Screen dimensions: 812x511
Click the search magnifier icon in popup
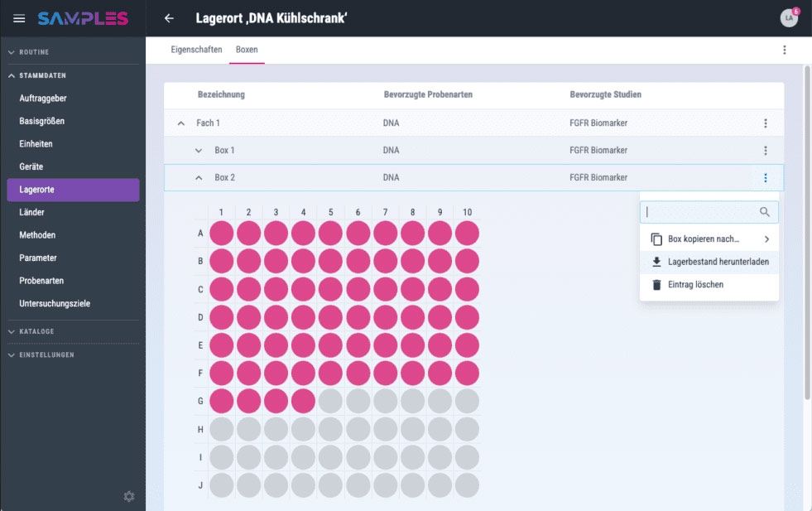pos(765,213)
